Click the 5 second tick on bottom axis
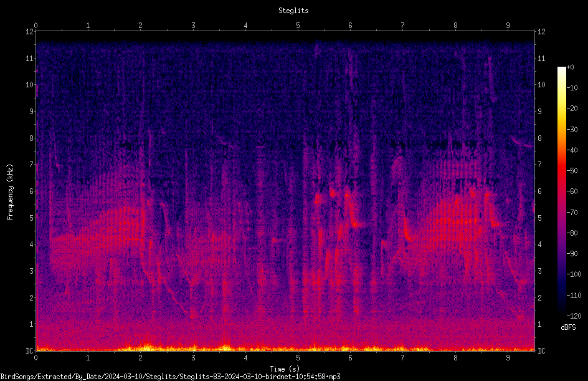 (x=298, y=358)
